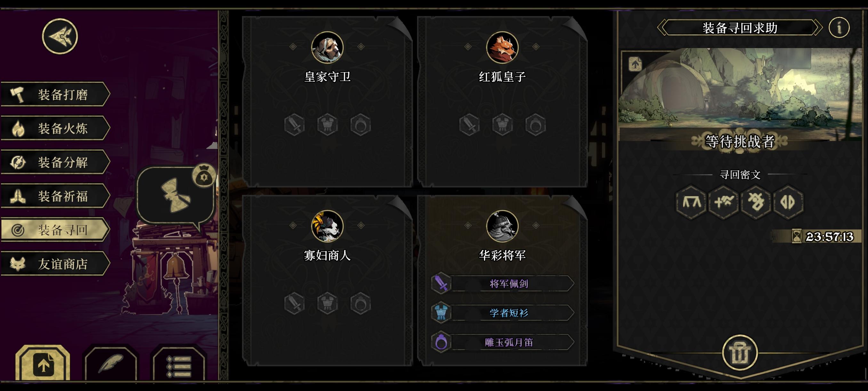
Task: Open the 友谊商店 shop menu
Action: point(56,263)
